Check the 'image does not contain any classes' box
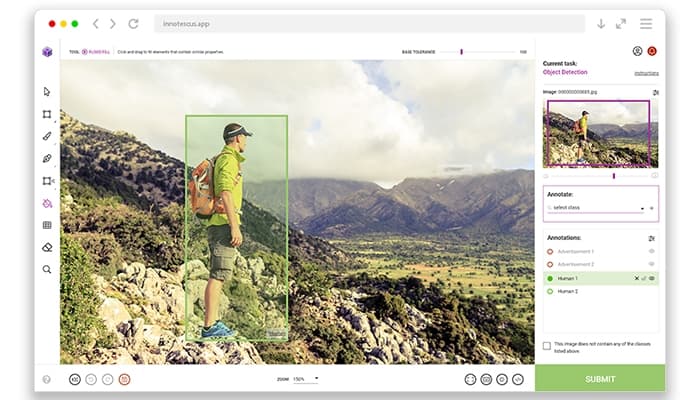The width and height of the screenshot is (700, 400). 546,346
